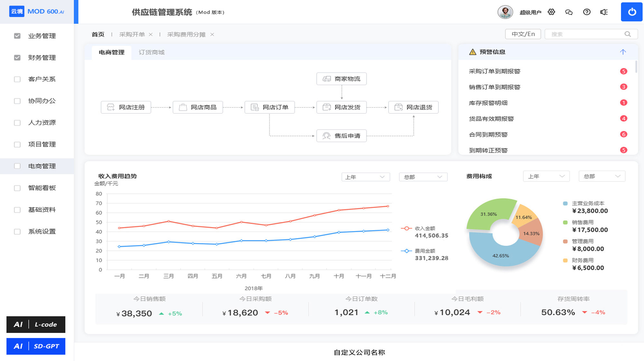Click the 云境 MOD 600 logo
This screenshot has height=361, width=644.
pos(37,12)
